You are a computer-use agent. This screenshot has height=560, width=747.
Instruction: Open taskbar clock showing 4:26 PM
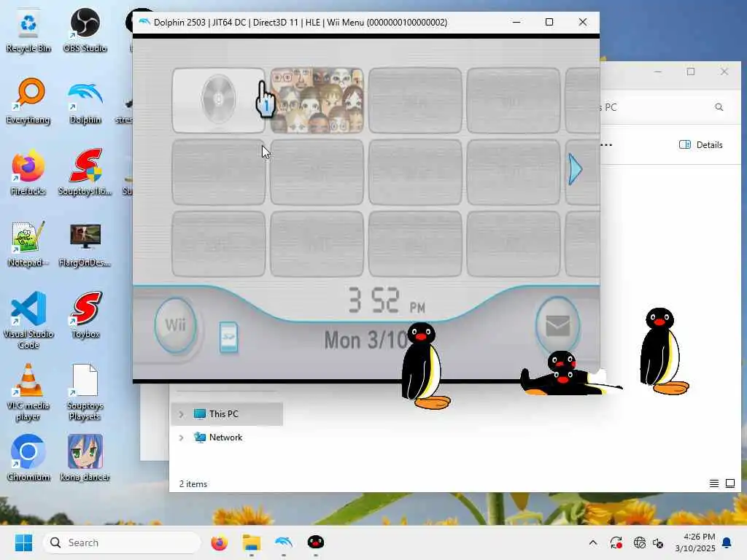click(695, 542)
